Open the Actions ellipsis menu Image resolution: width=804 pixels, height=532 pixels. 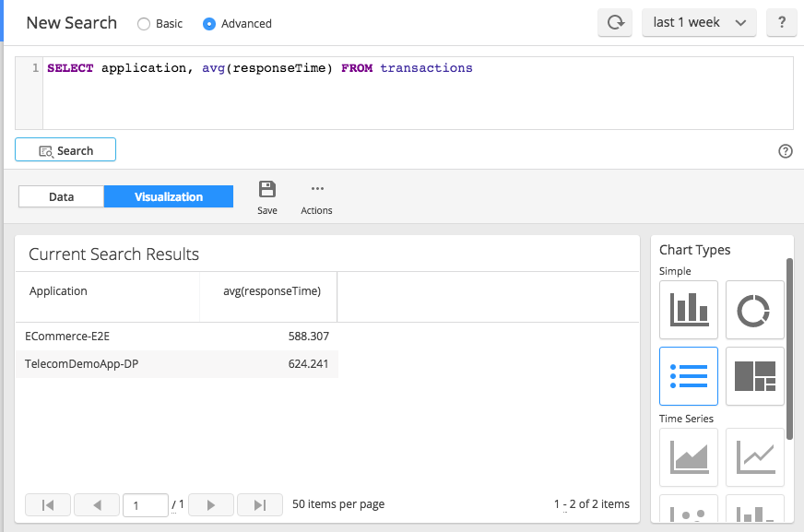[x=317, y=189]
